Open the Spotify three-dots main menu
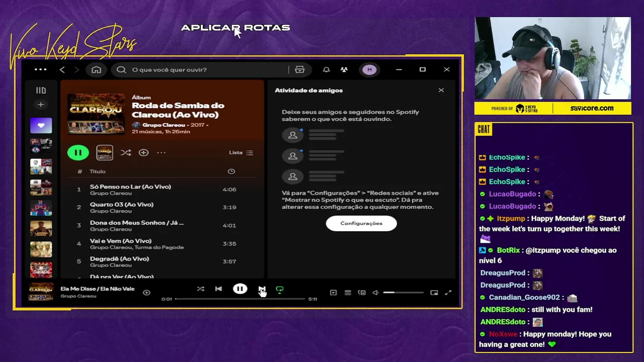Viewport: 644px width, 362px height. coord(40,69)
